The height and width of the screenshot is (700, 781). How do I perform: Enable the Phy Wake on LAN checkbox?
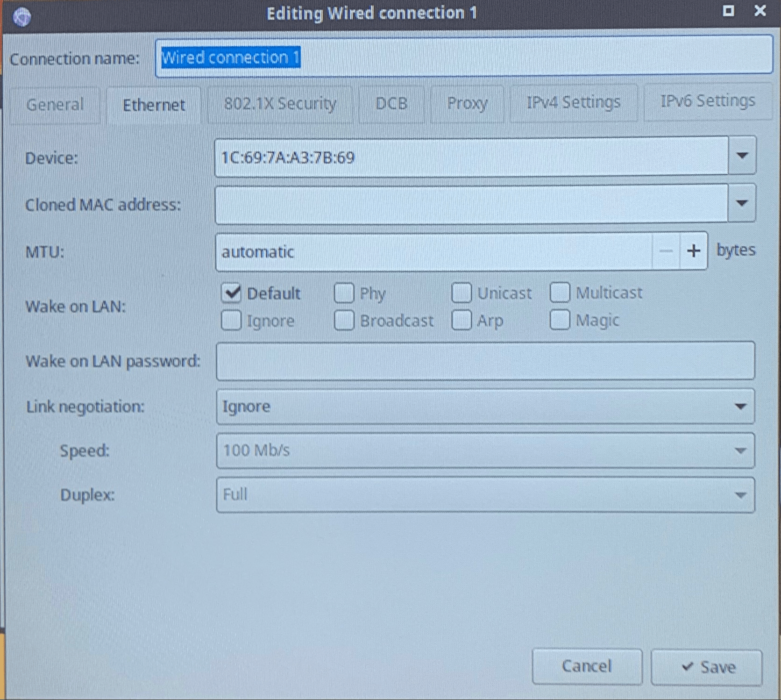point(344,293)
